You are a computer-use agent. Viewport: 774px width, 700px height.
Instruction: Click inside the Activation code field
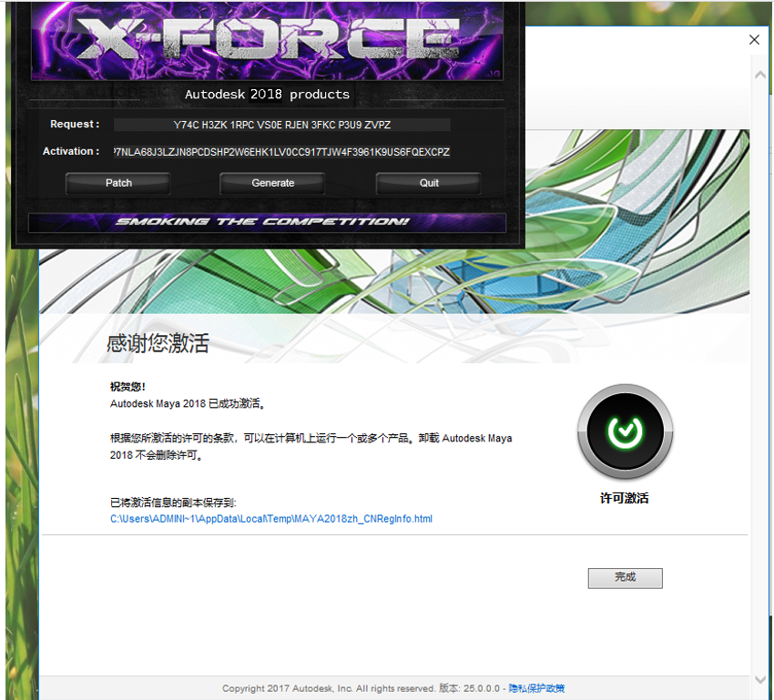[x=282, y=152]
